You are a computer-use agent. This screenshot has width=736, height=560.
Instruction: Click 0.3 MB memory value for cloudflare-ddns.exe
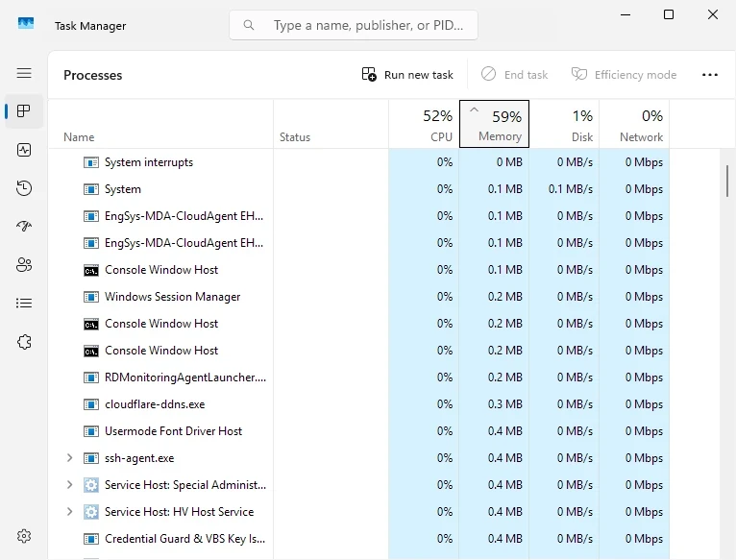tap(505, 404)
